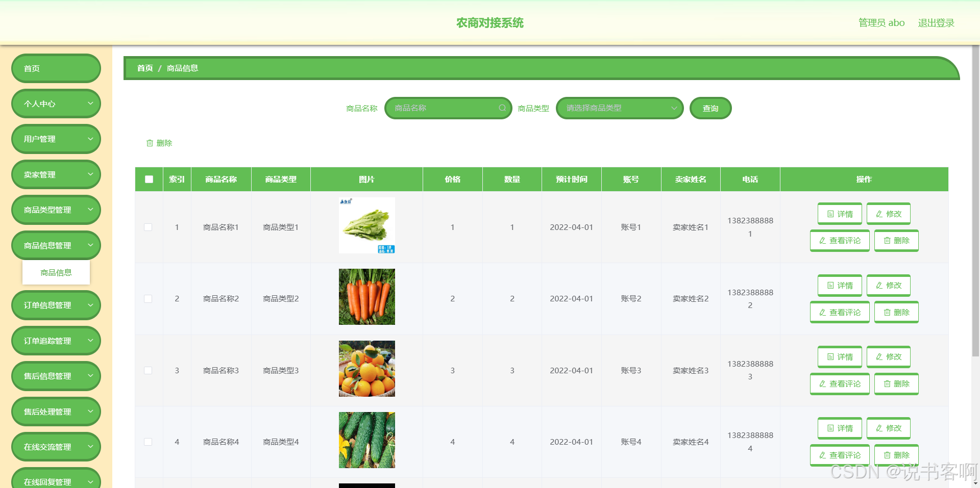The image size is (980, 488).
Task: Check the checkbox for row 商品名称1
Action: (x=148, y=227)
